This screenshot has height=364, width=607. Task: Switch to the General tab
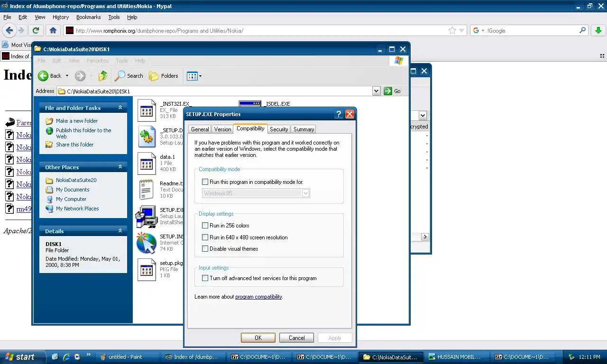[x=200, y=129]
